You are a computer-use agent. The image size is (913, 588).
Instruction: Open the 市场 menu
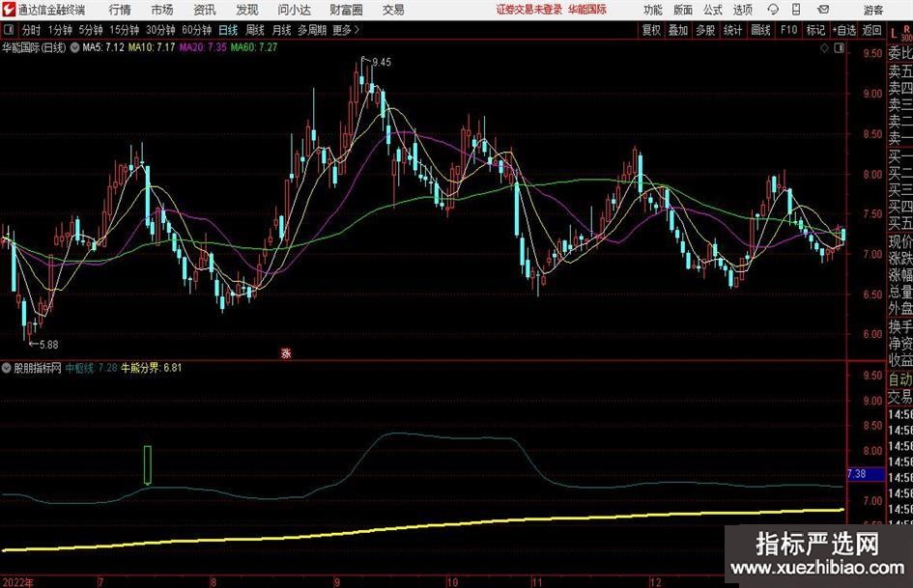pos(162,10)
